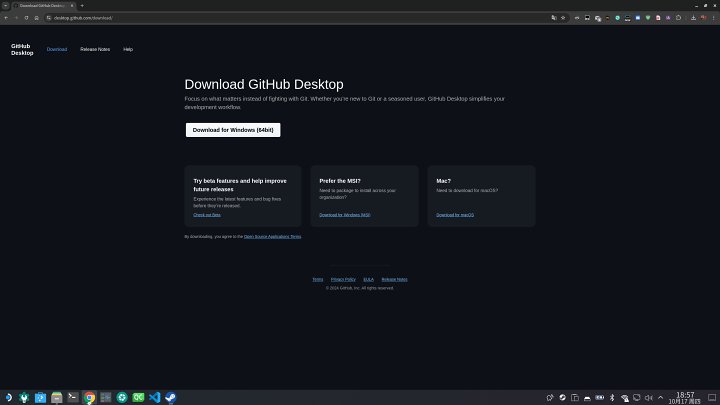Screen dimensions: 720x405
Task: Reload the page
Action: [26, 18]
